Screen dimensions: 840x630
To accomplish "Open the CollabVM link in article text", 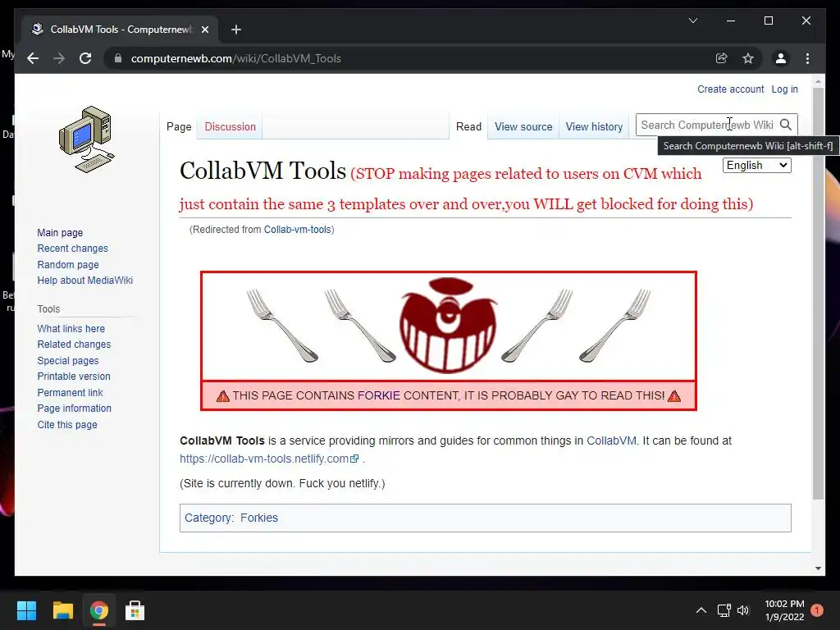I will [x=611, y=441].
